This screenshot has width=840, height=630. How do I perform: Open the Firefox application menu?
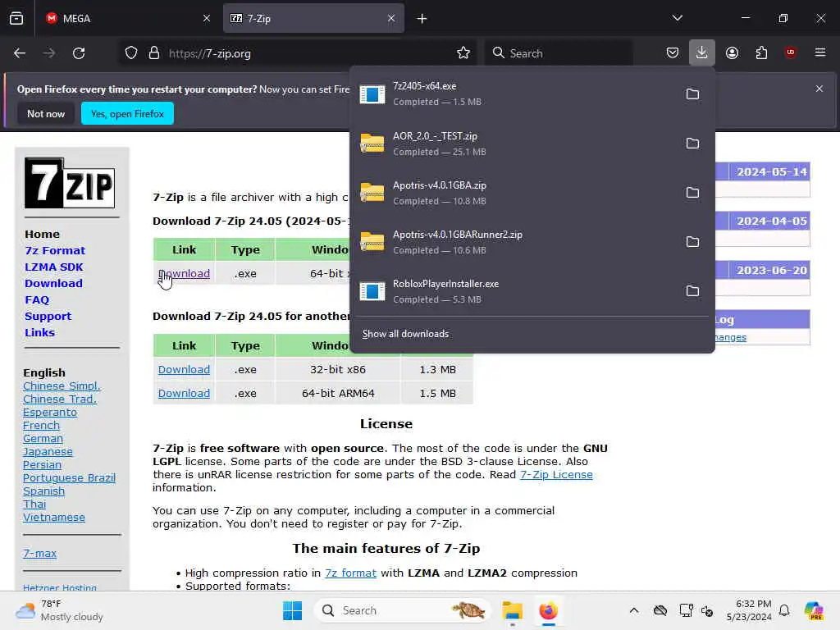pos(820,52)
